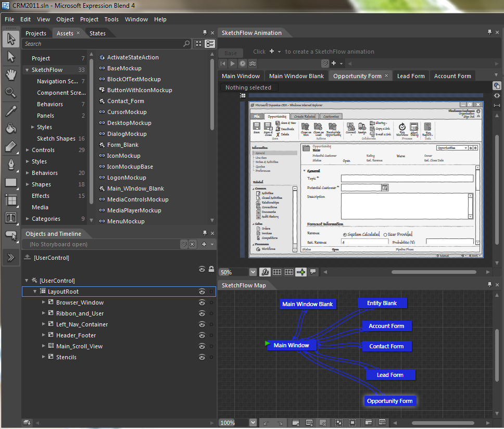Open the Assets chevron in the toolbar
The image size is (504, 429).
[x=11, y=257]
